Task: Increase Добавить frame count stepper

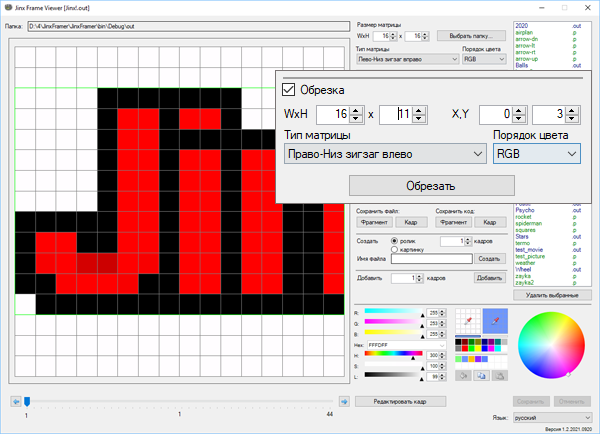Action: [x=420, y=276]
